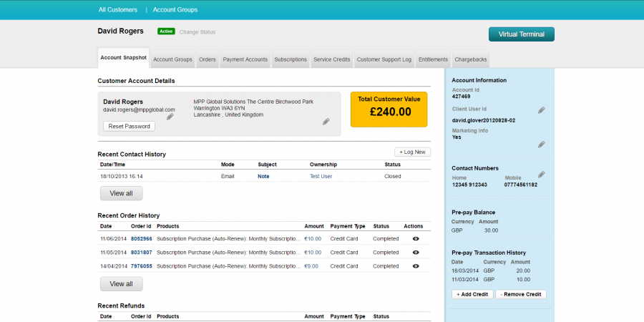Viewport: 644px width, 322px height.
Task: Launch the Virtual Terminal
Action: pos(521,34)
